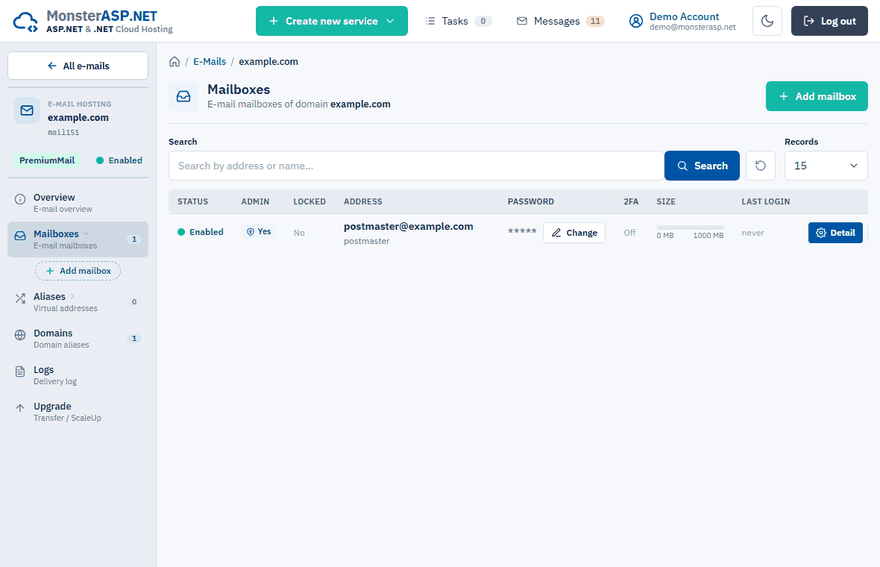
Task: Open the Create new service dropdown
Action: (332, 21)
